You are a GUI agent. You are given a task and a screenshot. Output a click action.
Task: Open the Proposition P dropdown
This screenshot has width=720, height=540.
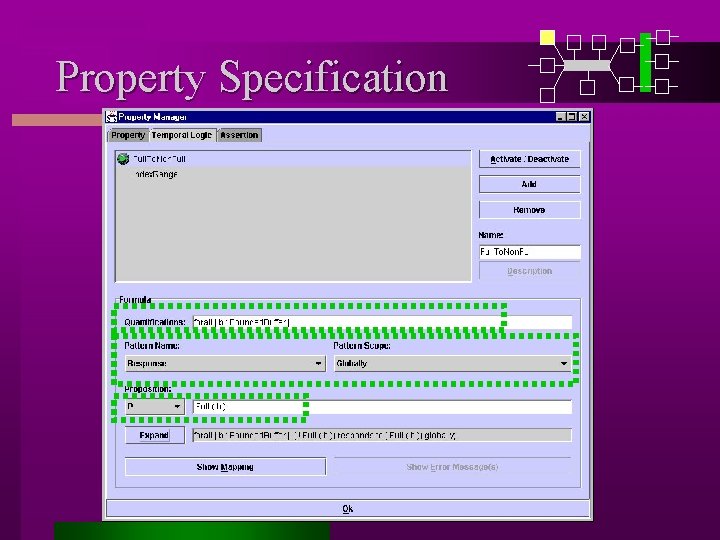tap(155, 406)
